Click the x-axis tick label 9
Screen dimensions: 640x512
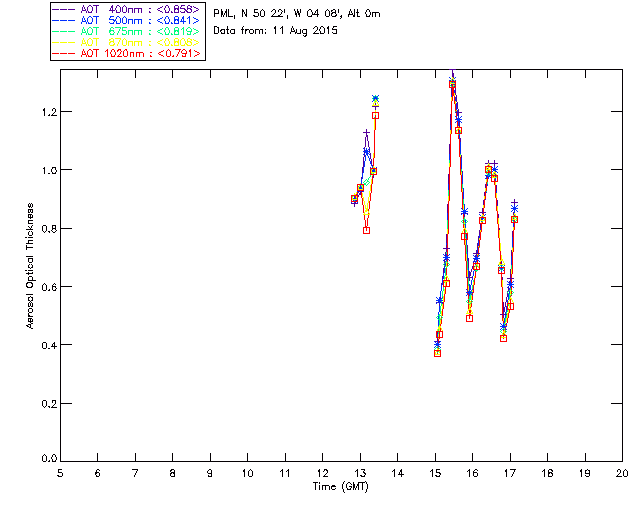click(210, 473)
